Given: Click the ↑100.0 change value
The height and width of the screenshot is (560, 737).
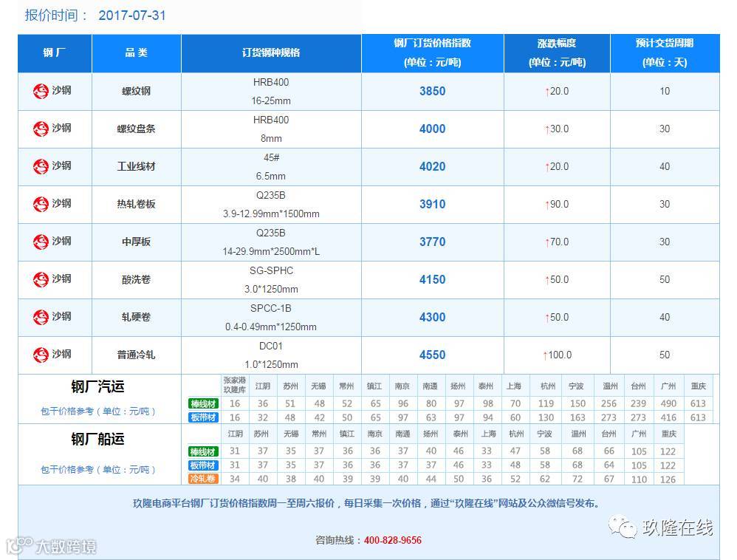Looking at the screenshot, I should (x=557, y=355).
